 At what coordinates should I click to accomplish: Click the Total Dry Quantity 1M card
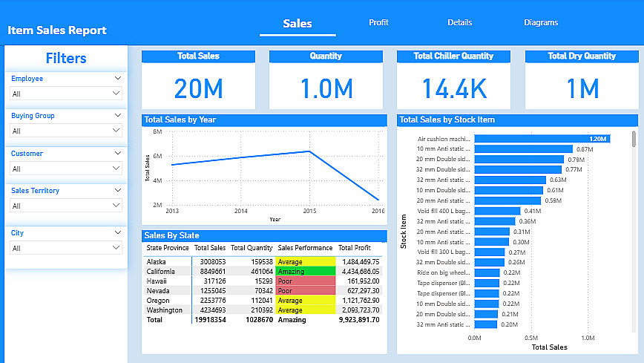[582, 79]
